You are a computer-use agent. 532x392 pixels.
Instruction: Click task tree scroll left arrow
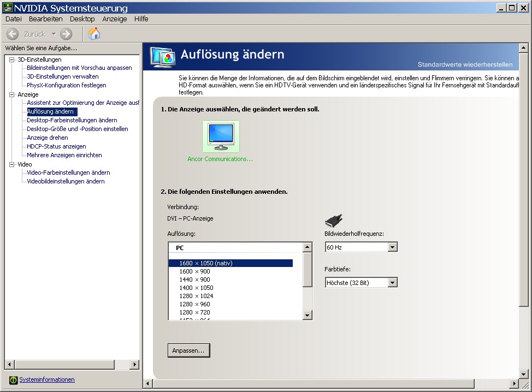click(9, 365)
